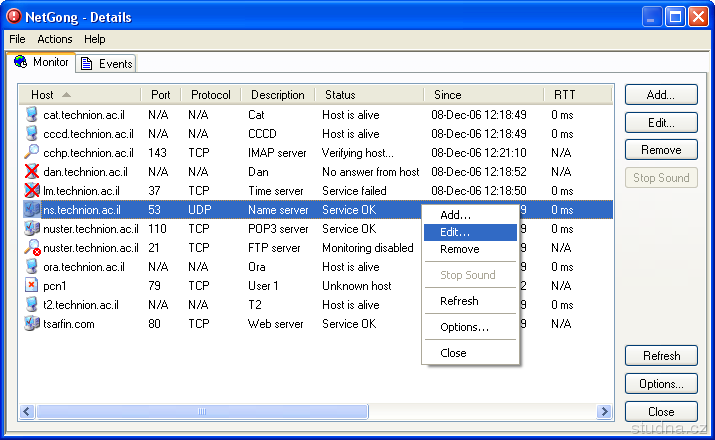715x440 pixels.
Task: Click the magnifier icon beside cchp.technion.ac.il
Action: point(31,153)
